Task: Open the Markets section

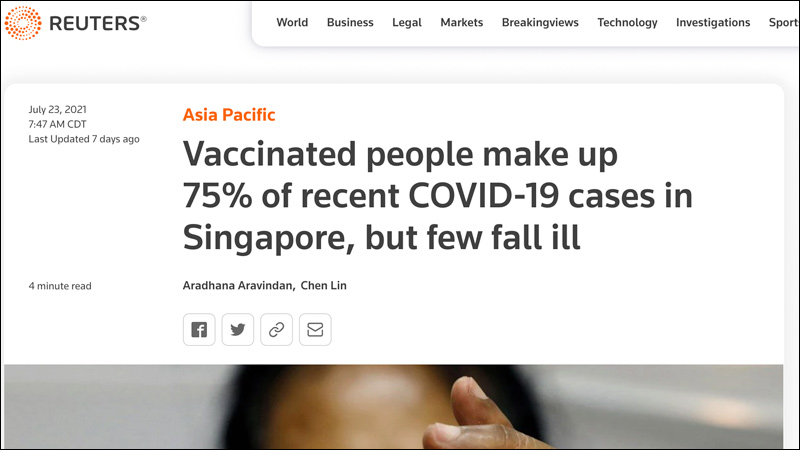Action: pos(462,22)
